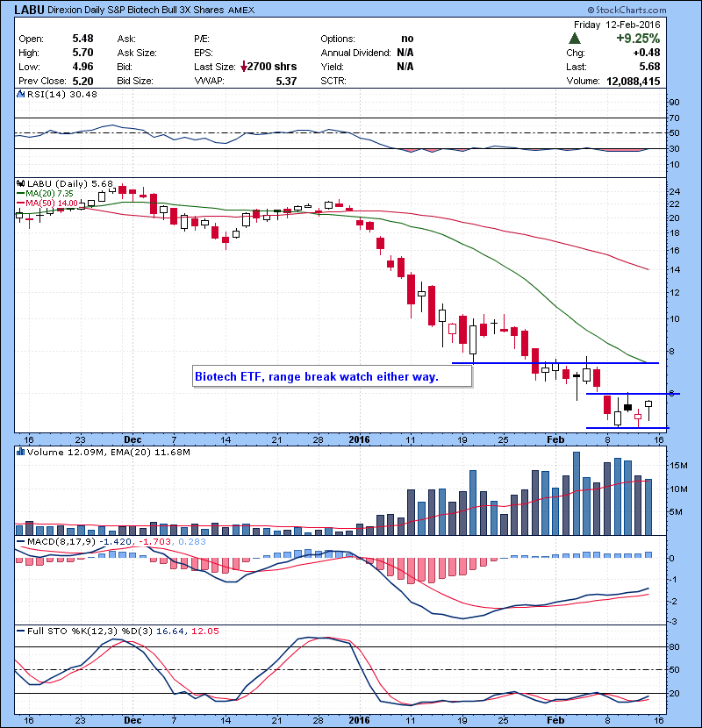Click the 'Biotech ETF, range break watch' annotation
702x728 pixels.
(333, 376)
